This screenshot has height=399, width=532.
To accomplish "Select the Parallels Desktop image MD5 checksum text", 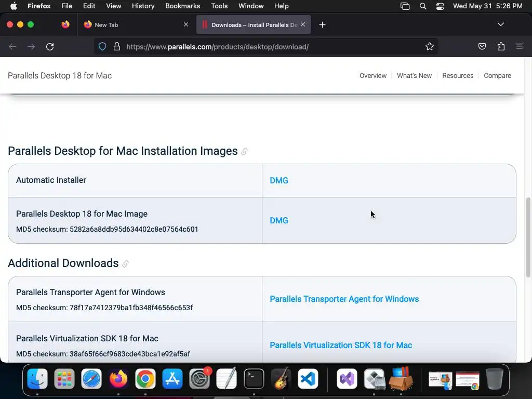I will point(107,229).
